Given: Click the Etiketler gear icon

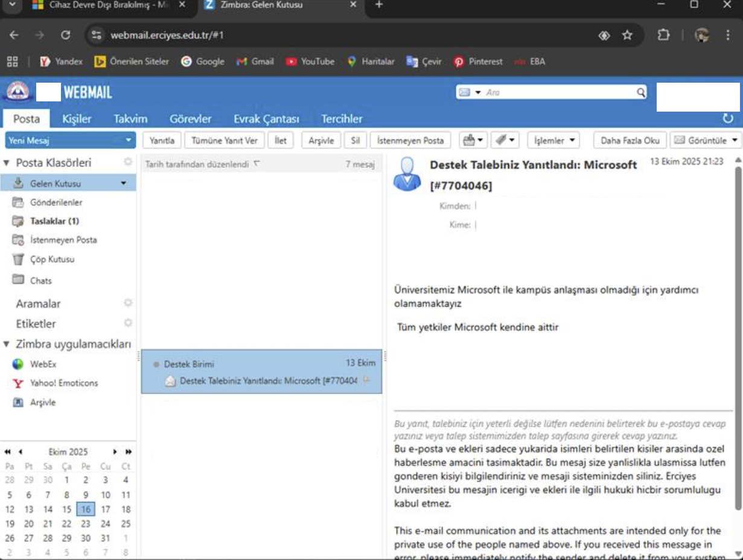Looking at the screenshot, I should point(127,323).
